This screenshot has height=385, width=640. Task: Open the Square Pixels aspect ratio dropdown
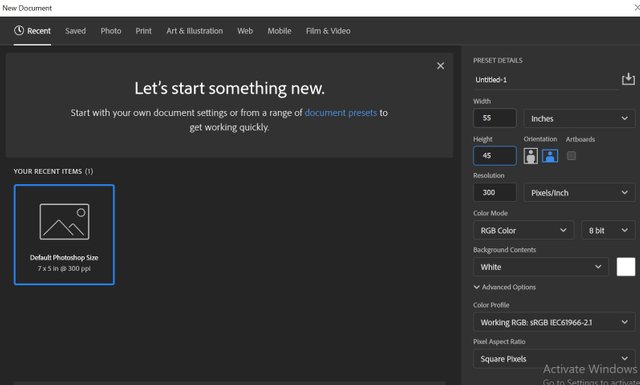pyautogui.click(x=554, y=359)
